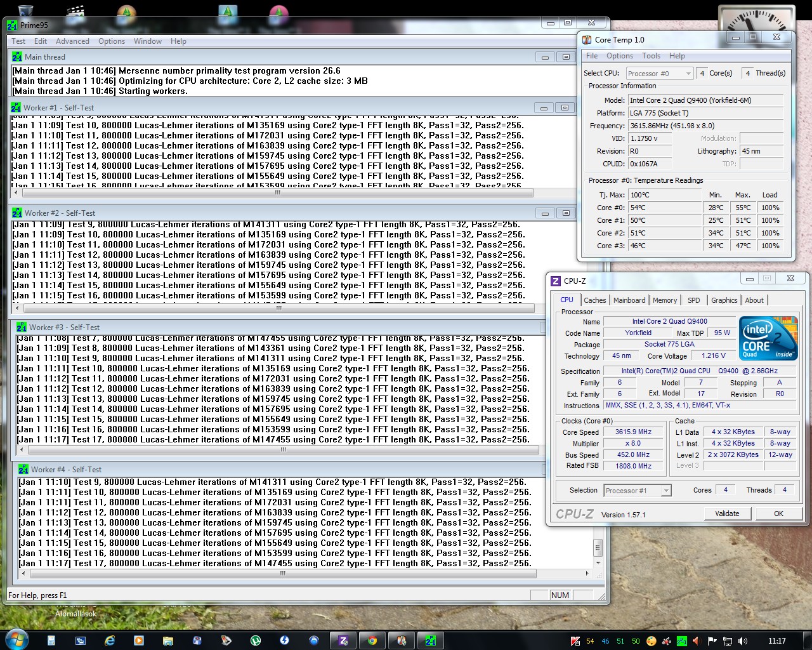Switch to the SPD tab in CPU-Z
Screen dimensions: 812x650
[694, 300]
